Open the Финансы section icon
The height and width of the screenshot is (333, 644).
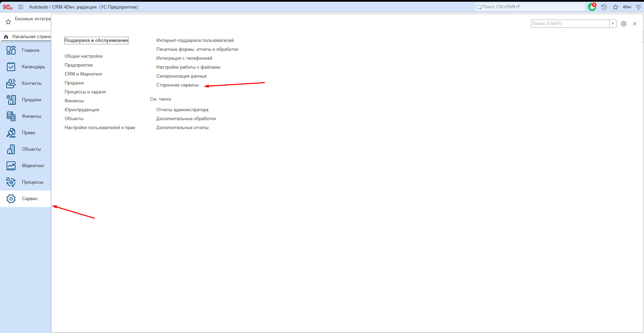click(11, 116)
